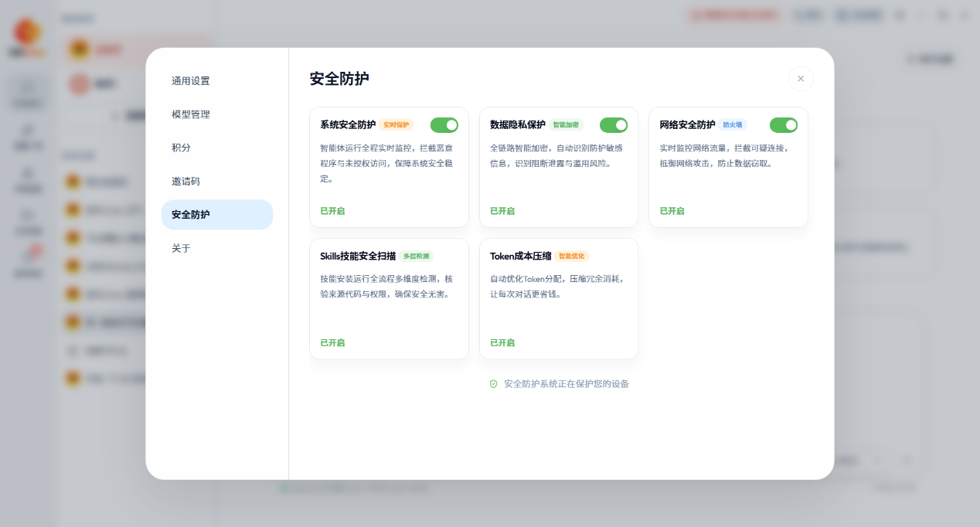Go to the 模型管理 section
The image size is (980, 527).
[x=191, y=114]
